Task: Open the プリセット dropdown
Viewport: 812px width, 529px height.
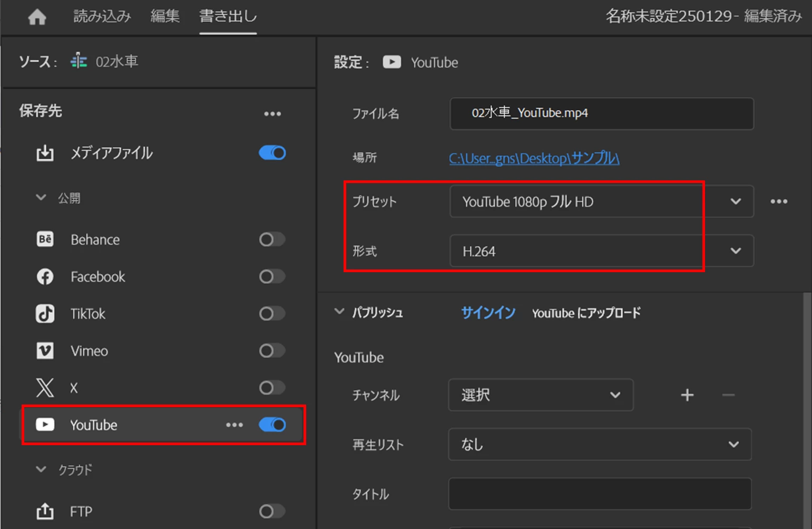Action: point(602,201)
